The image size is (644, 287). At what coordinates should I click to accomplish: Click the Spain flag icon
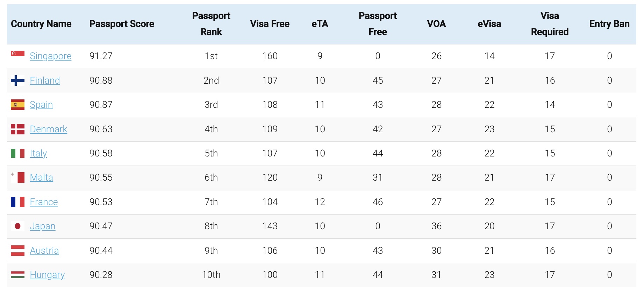(17, 105)
